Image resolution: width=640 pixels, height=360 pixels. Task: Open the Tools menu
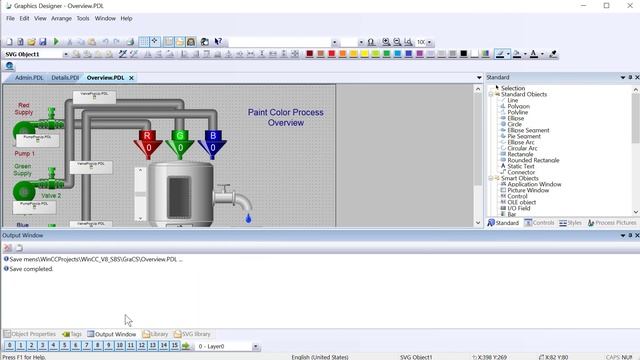[x=83, y=18]
